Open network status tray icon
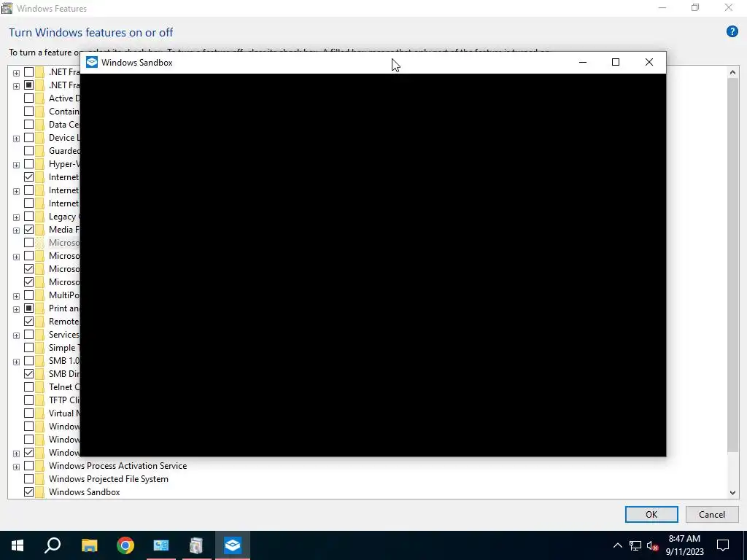Image resolution: width=747 pixels, height=560 pixels. (635, 545)
